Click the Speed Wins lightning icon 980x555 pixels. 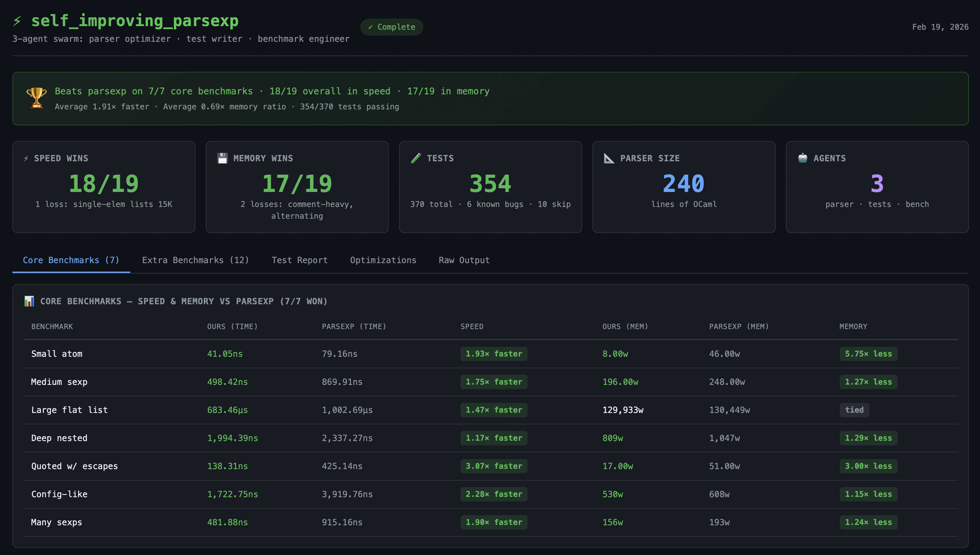pos(26,159)
